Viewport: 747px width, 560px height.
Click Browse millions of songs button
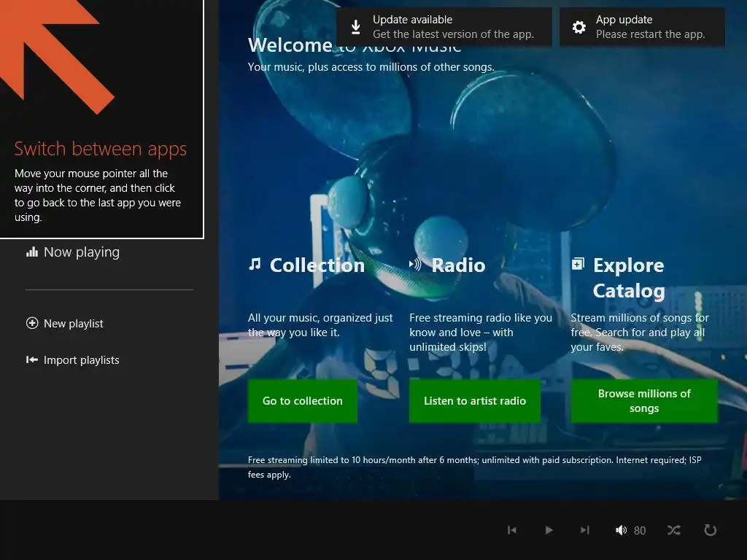click(x=644, y=401)
